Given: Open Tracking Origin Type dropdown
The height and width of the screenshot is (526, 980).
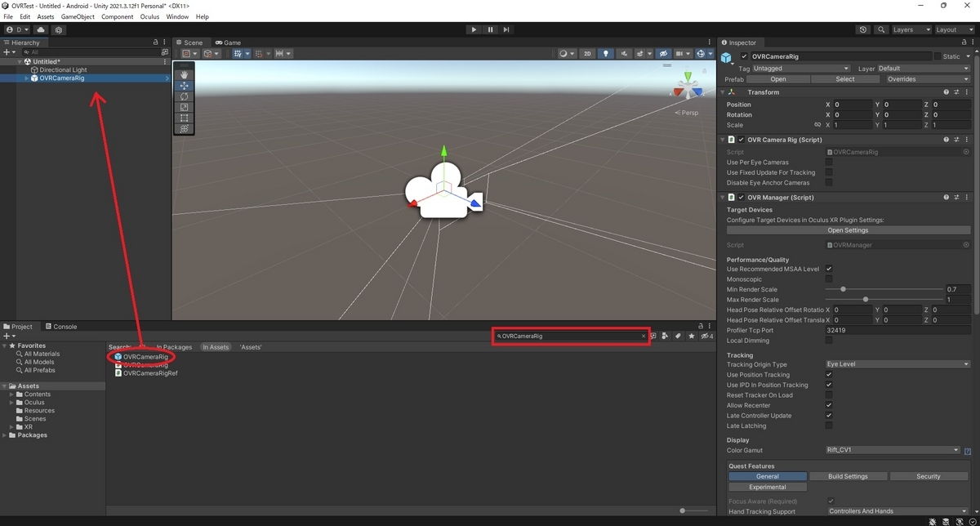Looking at the screenshot, I should click(x=898, y=364).
